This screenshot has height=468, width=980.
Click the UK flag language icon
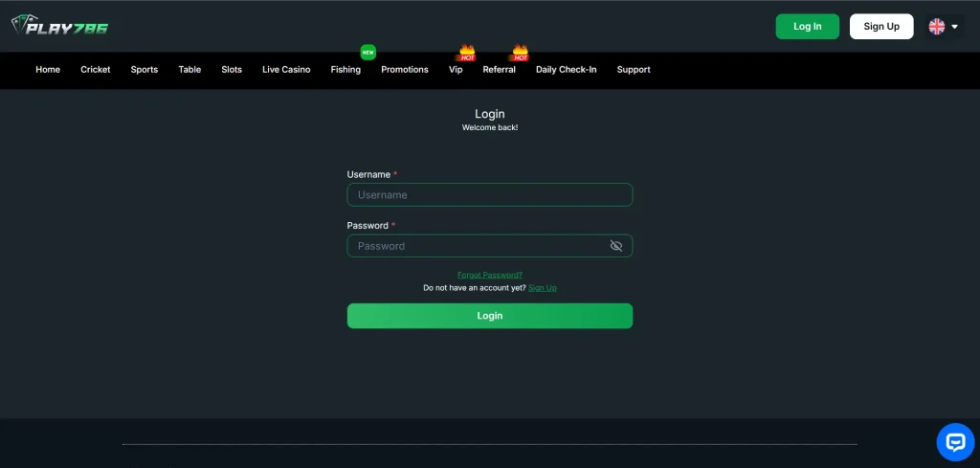click(937, 27)
